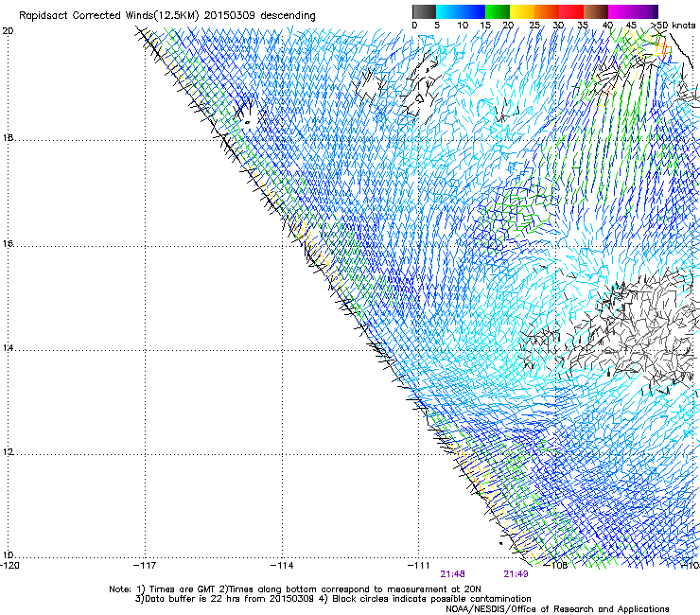Click the longitude -108 axis label
Image resolution: width=700 pixels, height=615 pixels.
coord(556,566)
